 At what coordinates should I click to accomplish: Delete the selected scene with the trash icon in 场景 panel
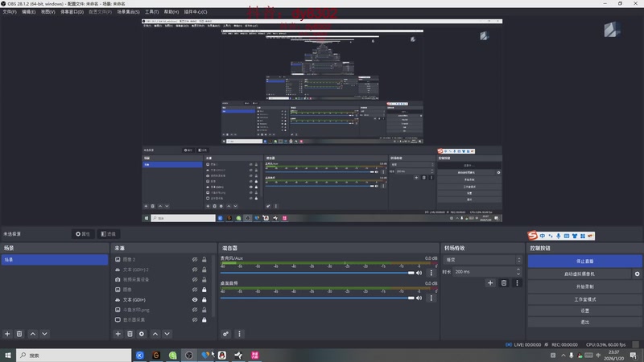coord(19,334)
